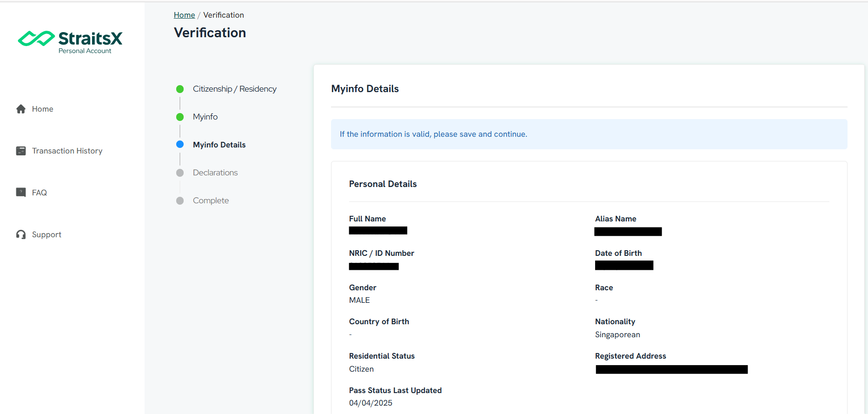The image size is (868, 414).
Task: Open Transaction History icon in sidebar
Action: 21,151
